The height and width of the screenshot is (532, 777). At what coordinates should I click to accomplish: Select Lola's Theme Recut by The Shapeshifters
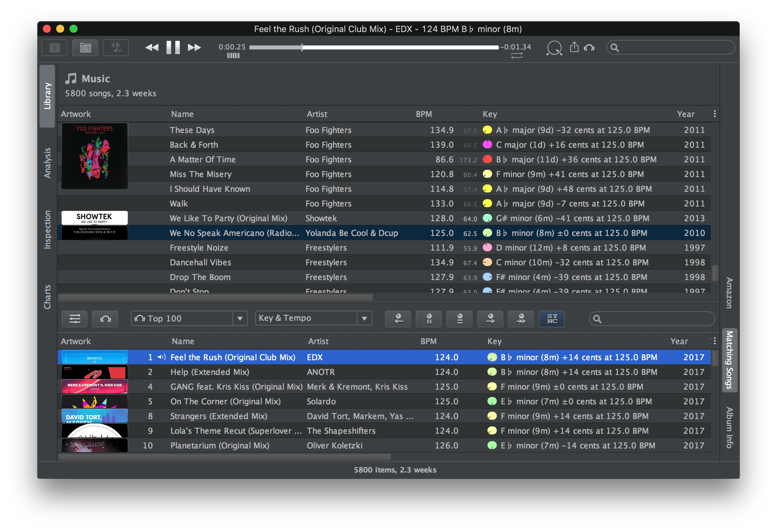384,431
